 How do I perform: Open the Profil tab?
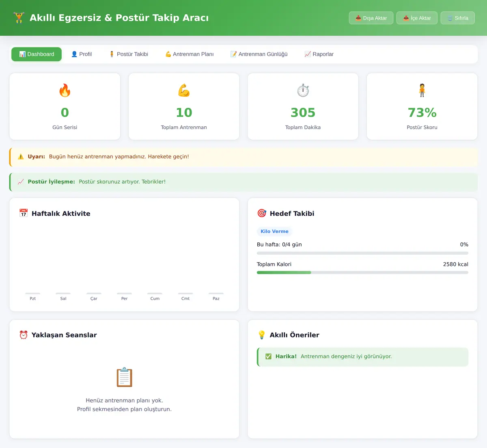point(82,54)
